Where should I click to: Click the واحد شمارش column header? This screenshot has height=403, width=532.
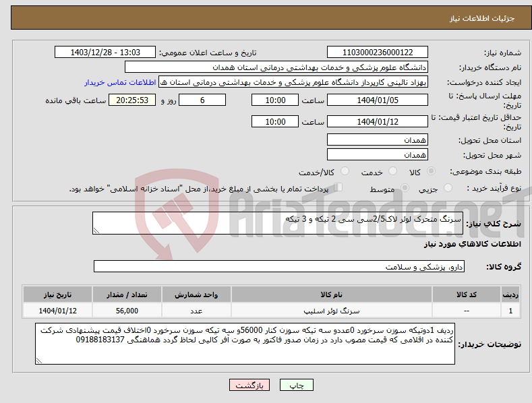tap(196, 294)
